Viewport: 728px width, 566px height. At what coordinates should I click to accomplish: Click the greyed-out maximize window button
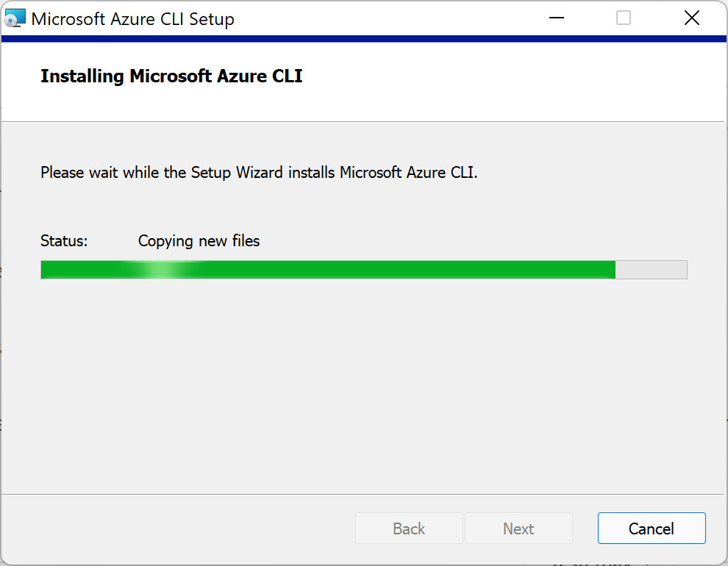[623, 18]
